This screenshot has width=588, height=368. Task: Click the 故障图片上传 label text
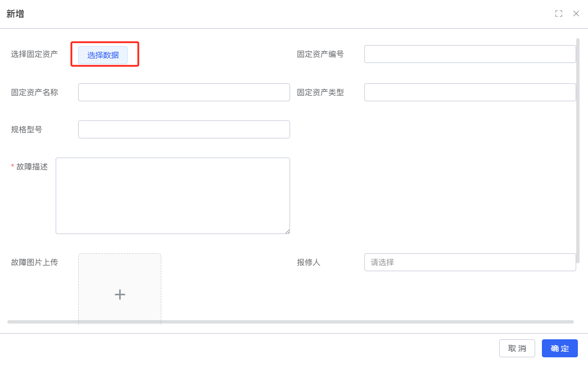click(x=34, y=262)
